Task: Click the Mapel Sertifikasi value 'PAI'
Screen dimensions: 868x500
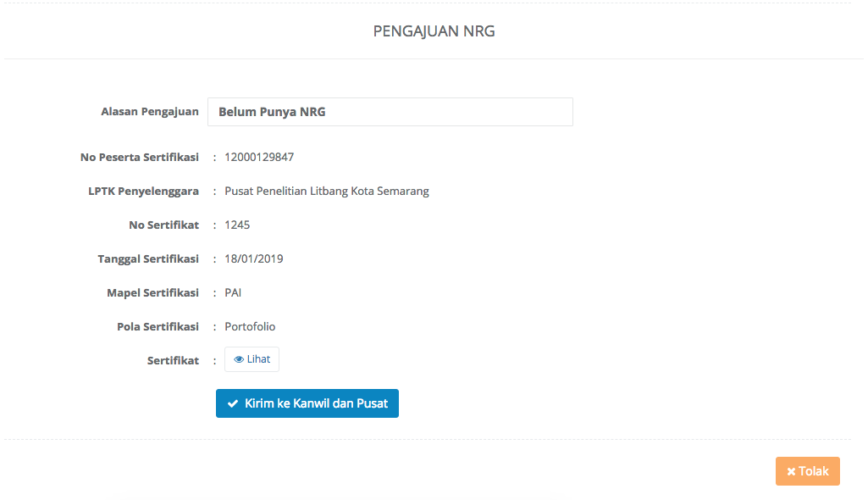Action: (x=231, y=292)
